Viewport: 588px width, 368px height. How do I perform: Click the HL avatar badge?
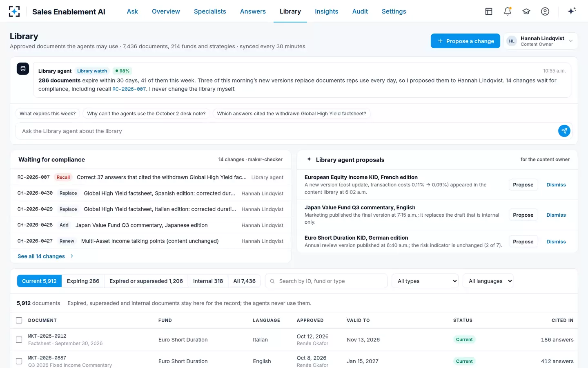click(512, 41)
